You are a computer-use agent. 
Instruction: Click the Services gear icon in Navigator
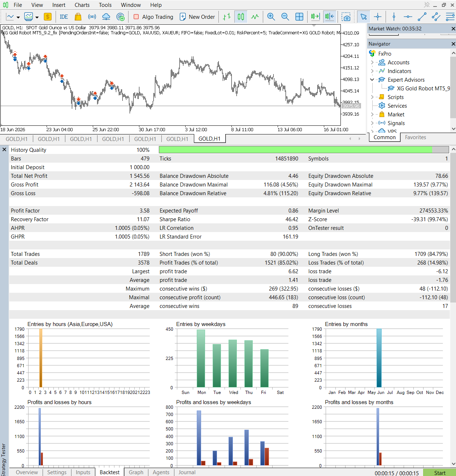click(382, 106)
